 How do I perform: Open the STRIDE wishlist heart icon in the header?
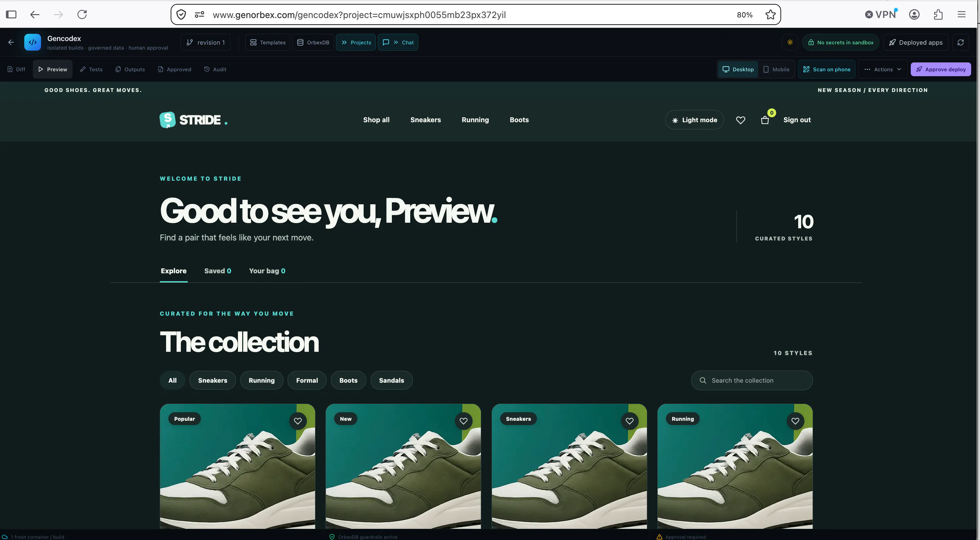[x=740, y=120]
